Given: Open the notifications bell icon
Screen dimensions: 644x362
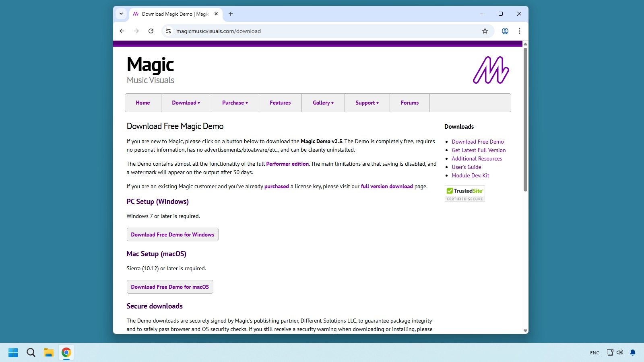Looking at the screenshot, I should 633,352.
